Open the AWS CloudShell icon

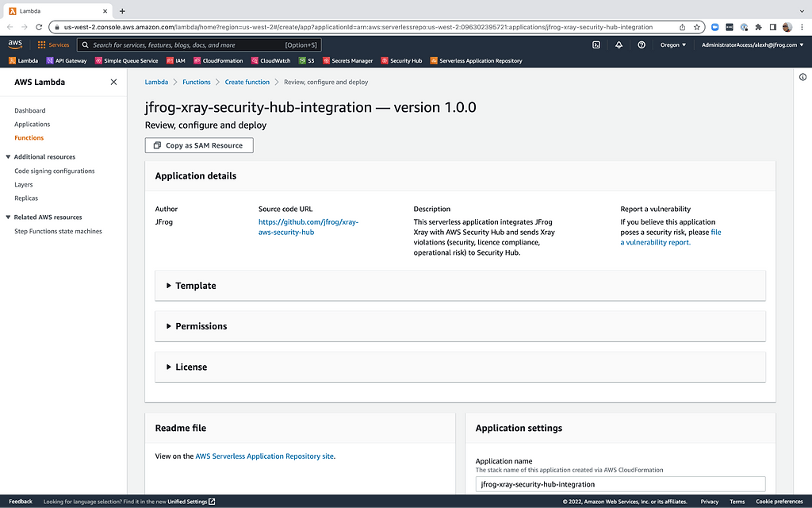point(596,45)
